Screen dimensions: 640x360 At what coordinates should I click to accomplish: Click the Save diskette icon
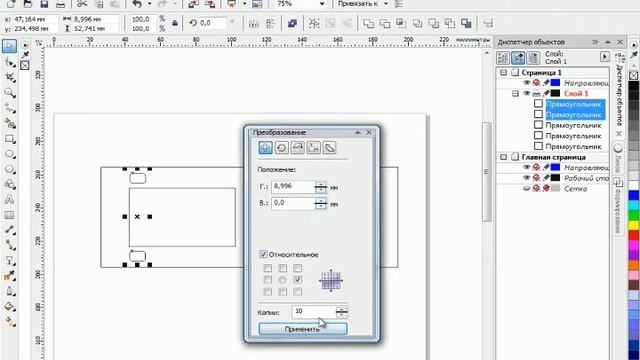(44, 4)
